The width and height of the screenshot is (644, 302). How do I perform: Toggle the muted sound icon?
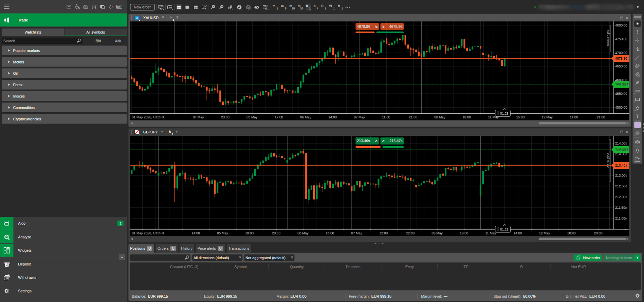111,7
